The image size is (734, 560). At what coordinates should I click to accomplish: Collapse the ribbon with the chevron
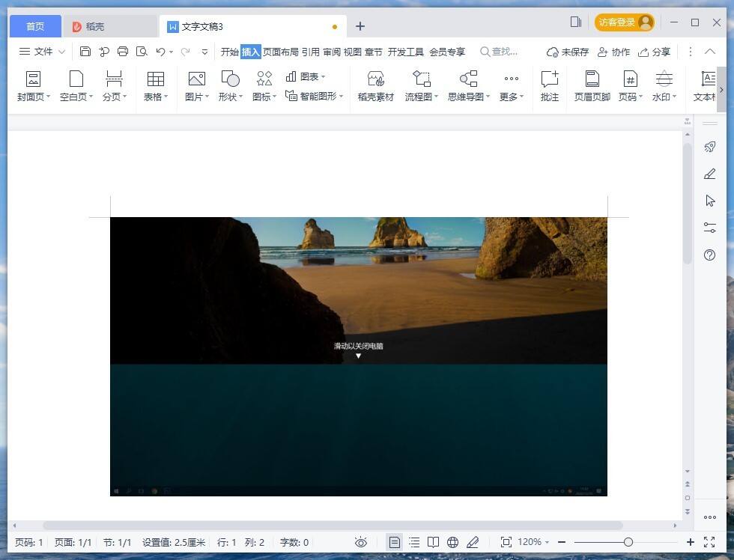[x=710, y=52]
